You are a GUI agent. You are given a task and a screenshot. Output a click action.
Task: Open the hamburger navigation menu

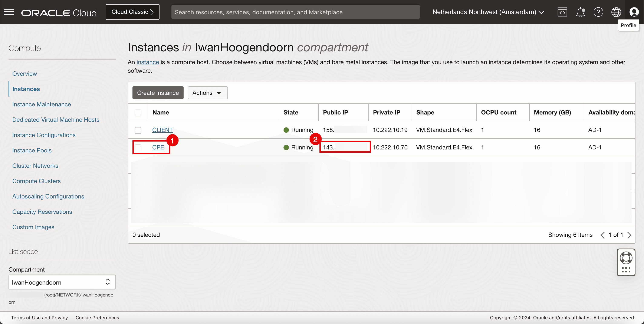(9, 12)
